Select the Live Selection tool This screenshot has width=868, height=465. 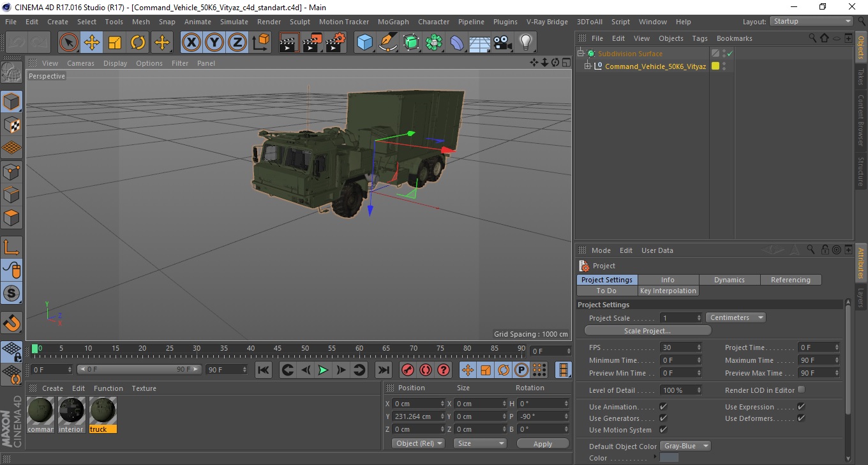pyautogui.click(x=69, y=43)
